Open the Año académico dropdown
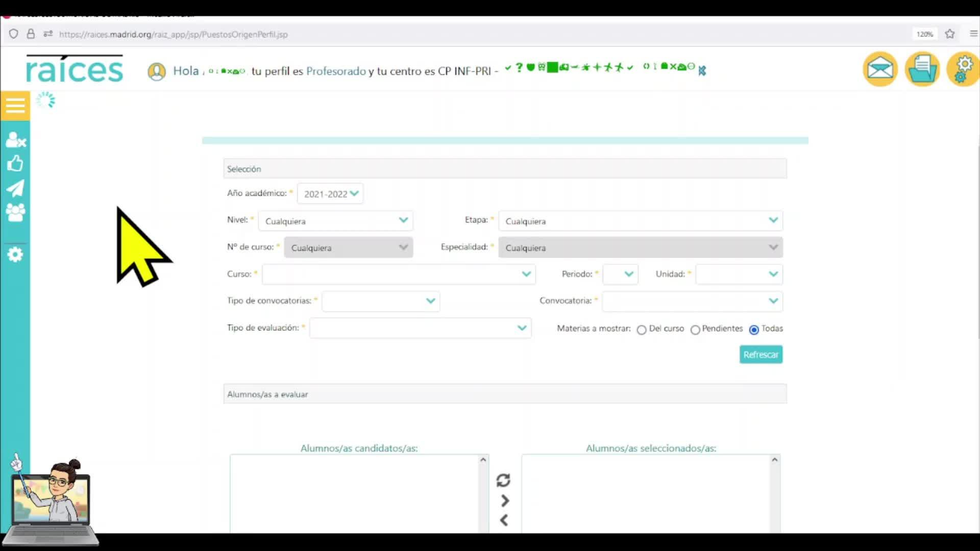This screenshot has width=980, height=551. tap(330, 194)
